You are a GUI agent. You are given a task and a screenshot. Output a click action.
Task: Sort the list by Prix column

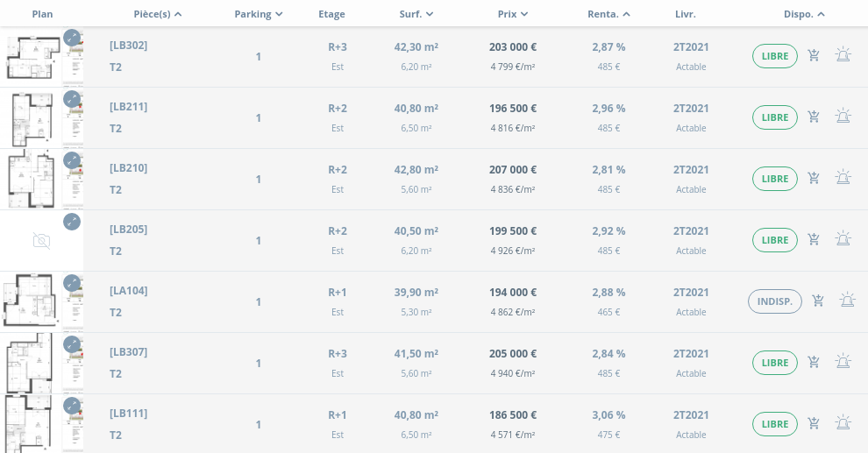513,14
